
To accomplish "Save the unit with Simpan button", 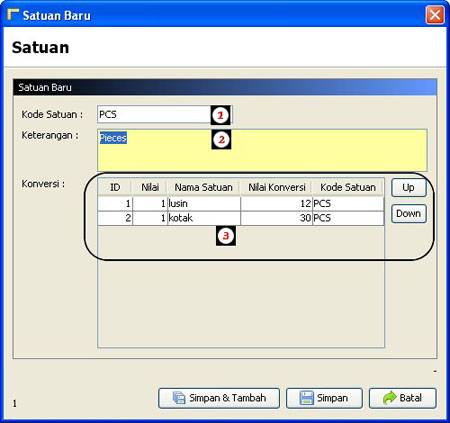I will [324, 398].
